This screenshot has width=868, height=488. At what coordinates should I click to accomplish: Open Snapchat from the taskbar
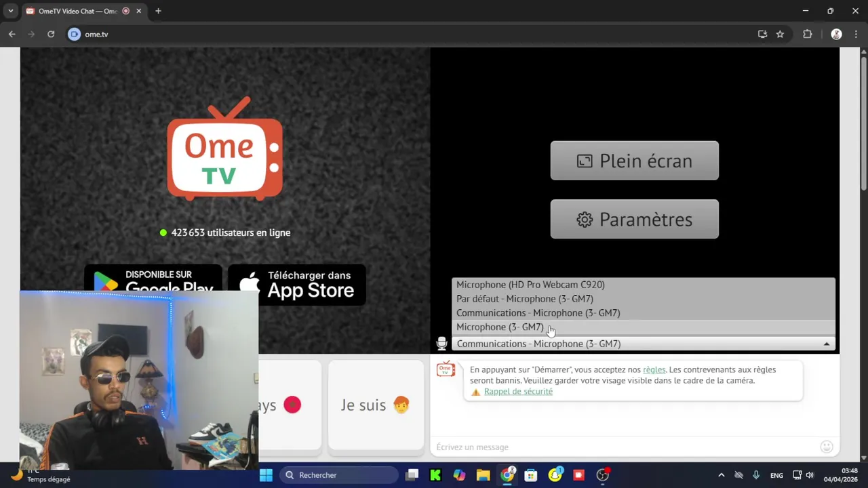point(555,475)
